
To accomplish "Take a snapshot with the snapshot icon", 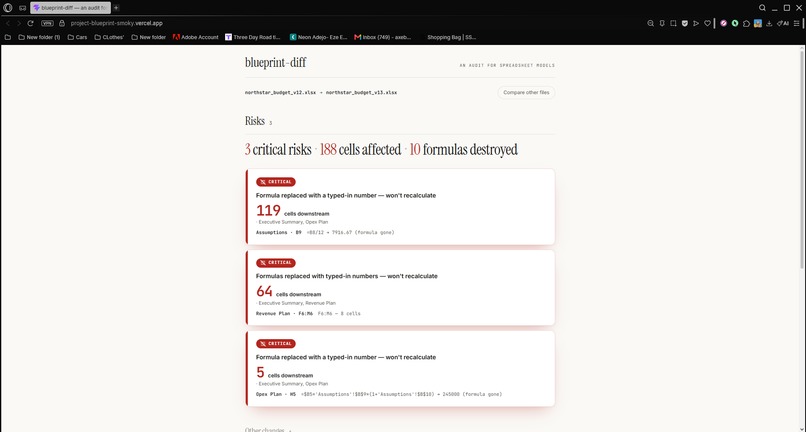I will pos(673,23).
